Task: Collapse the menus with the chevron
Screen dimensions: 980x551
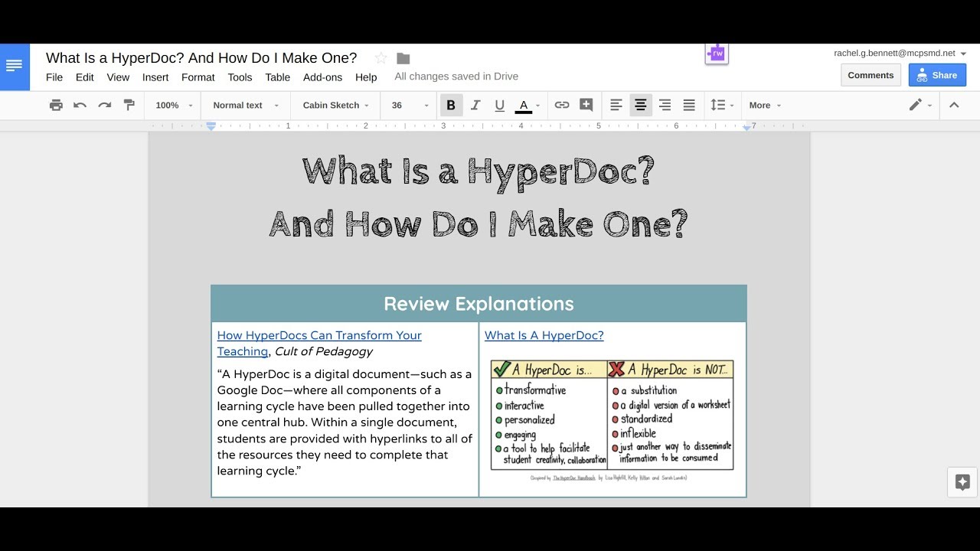Action: 954,106
